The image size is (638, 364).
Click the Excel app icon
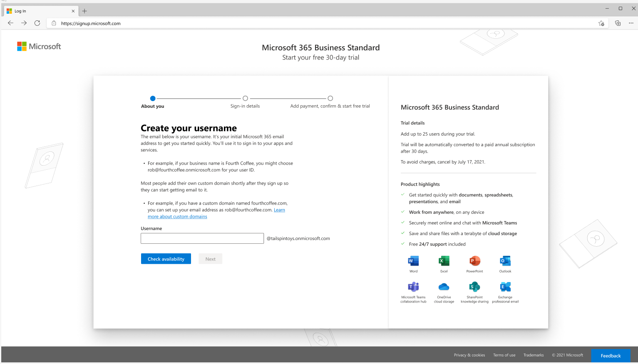point(444,261)
